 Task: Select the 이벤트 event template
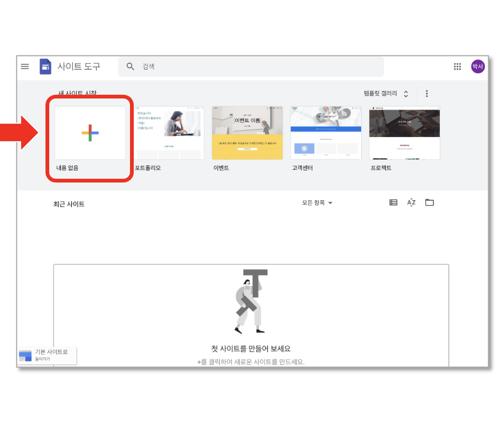247,133
